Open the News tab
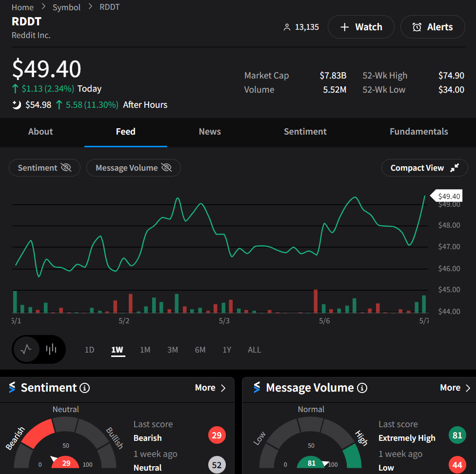Image resolution: width=476 pixels, height=474 pixels. point(210,131)
